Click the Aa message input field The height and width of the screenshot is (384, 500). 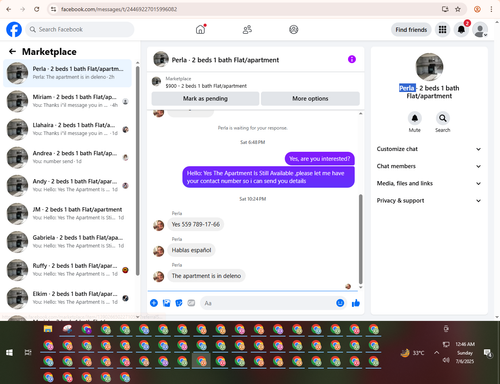268,303
